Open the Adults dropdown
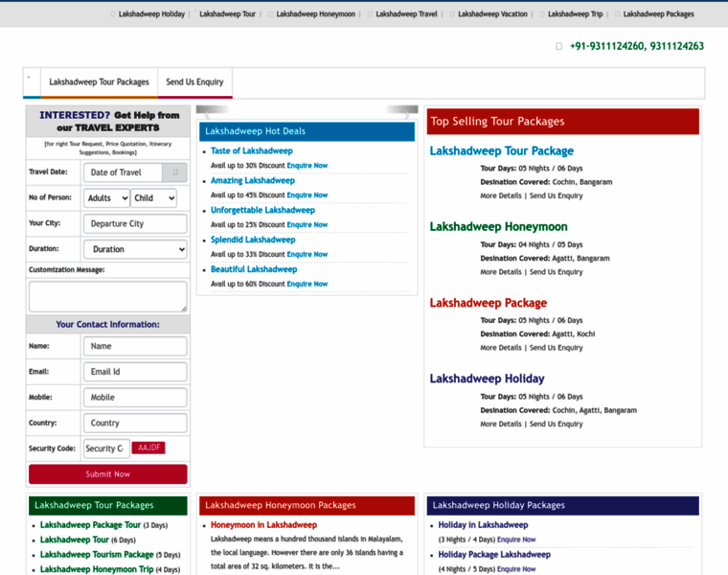Screen dimensions: 728x575 coord(106,197)
